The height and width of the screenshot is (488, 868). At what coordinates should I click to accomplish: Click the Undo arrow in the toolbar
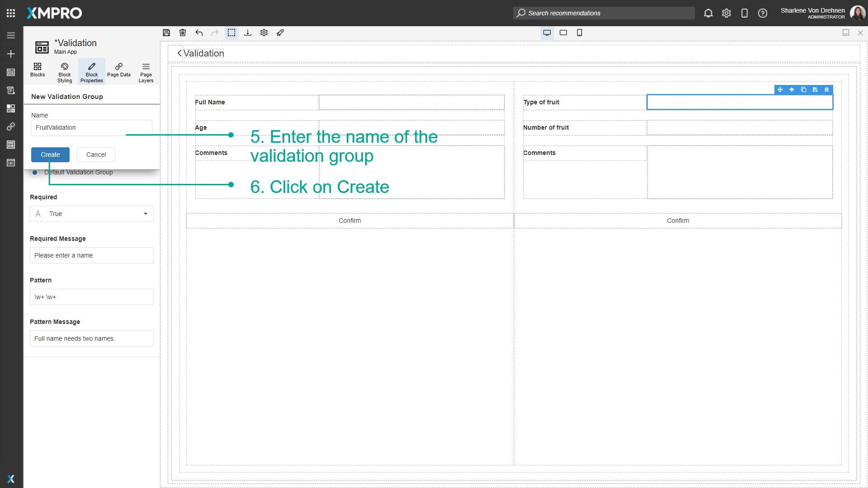pyautogui.click(x=199, y=33)
